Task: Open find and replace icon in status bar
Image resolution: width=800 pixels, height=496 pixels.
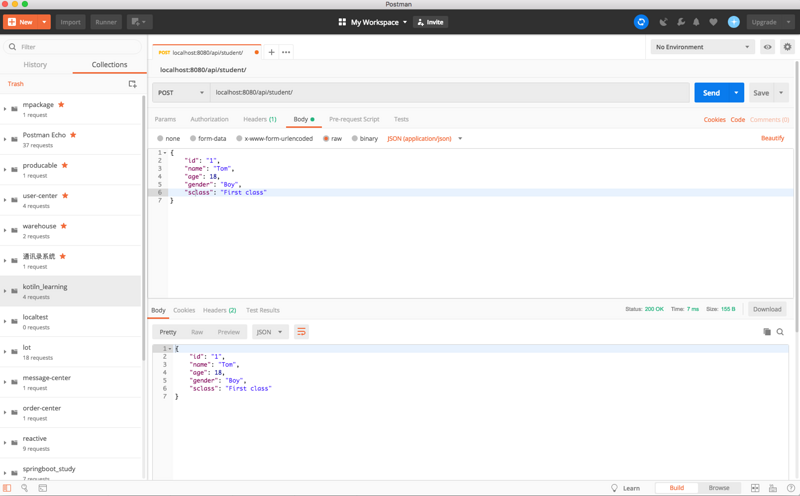Action: [24, 488]
